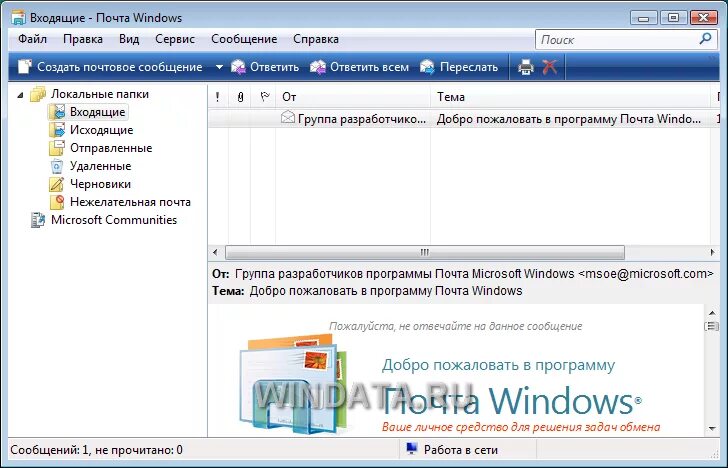Select Microsoft Communities in the tree

(x=114, y=220)
